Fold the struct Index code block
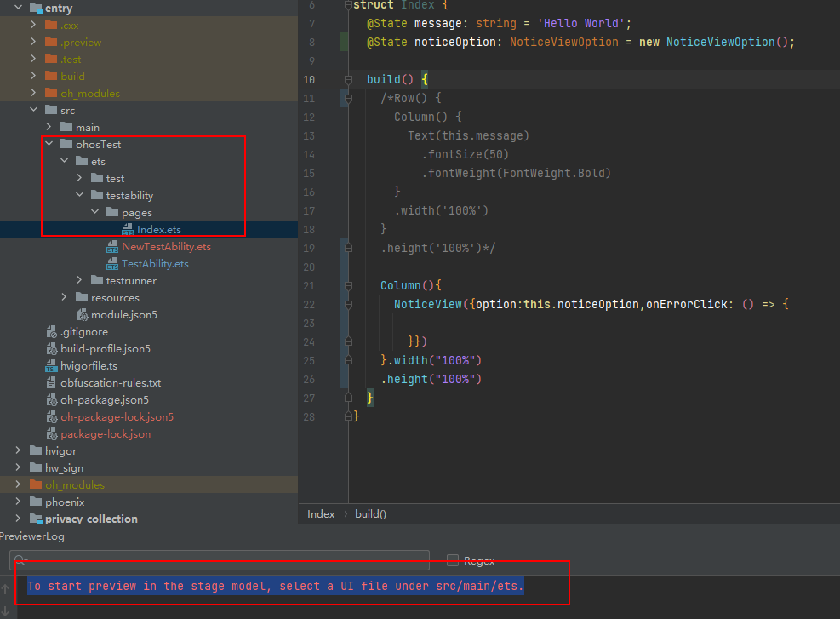This screenshot has width=840, height=619. coord(348,5)
